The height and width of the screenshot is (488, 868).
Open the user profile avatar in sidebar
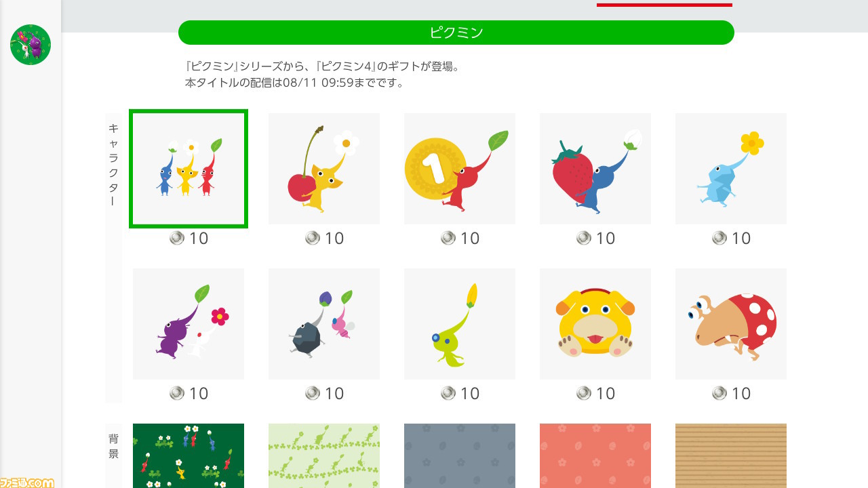[x=31, y=45]
